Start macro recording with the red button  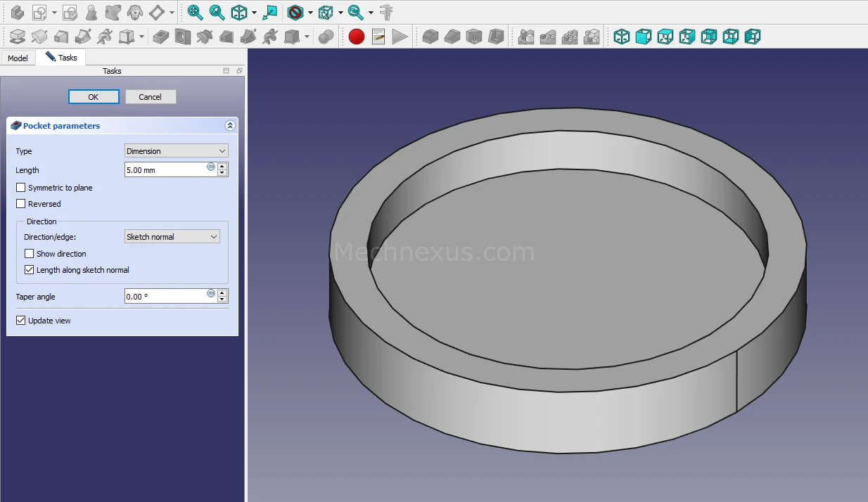coord(357,37)
